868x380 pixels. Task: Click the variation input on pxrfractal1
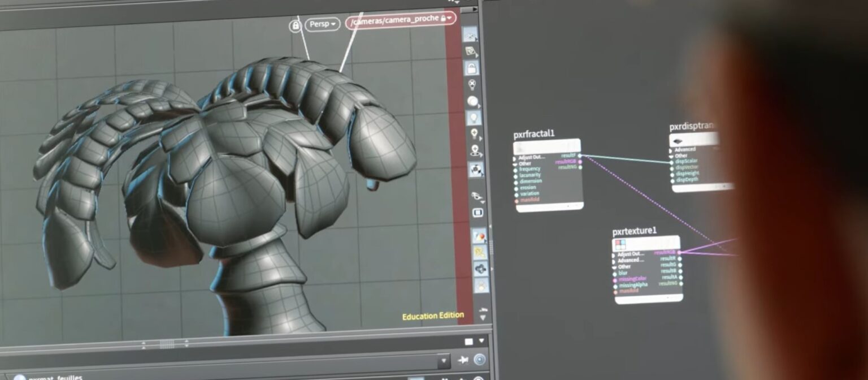pos(516,194)
